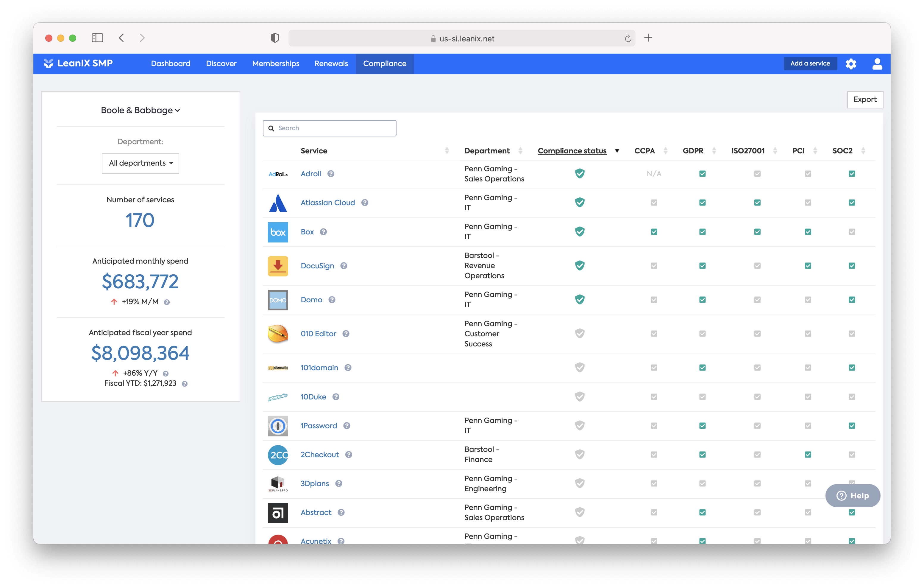Click the 10Duke grey compliance shield icon

580,396
